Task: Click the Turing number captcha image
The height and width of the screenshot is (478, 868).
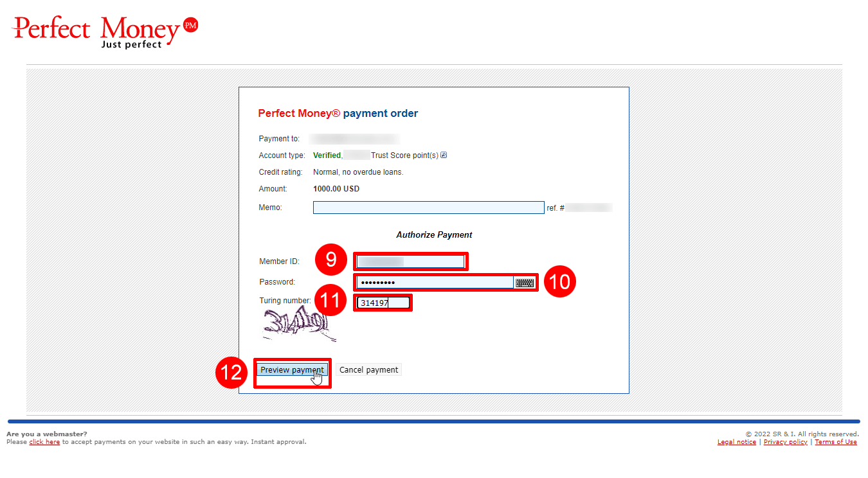Action: tap(299, 324)
